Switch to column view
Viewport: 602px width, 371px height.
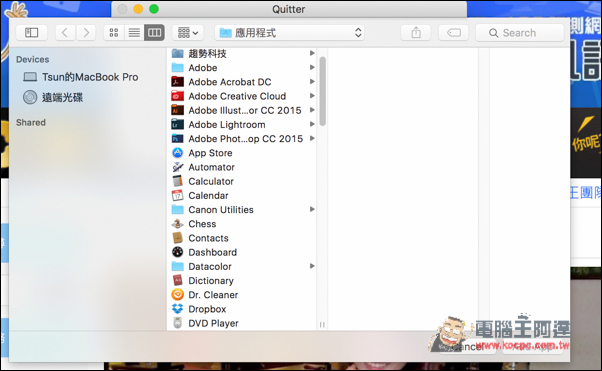point(154,33)
